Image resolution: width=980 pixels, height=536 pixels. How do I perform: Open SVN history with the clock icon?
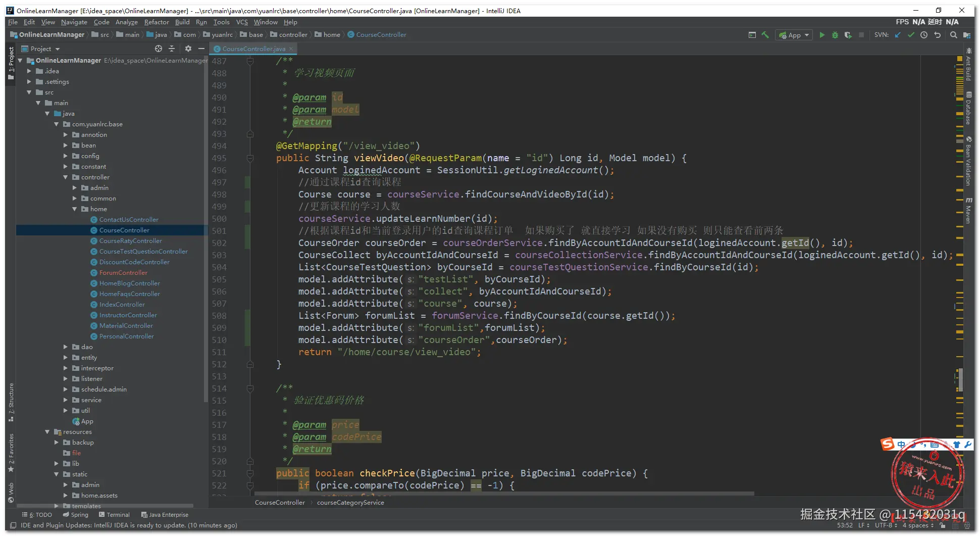(924, 35)
